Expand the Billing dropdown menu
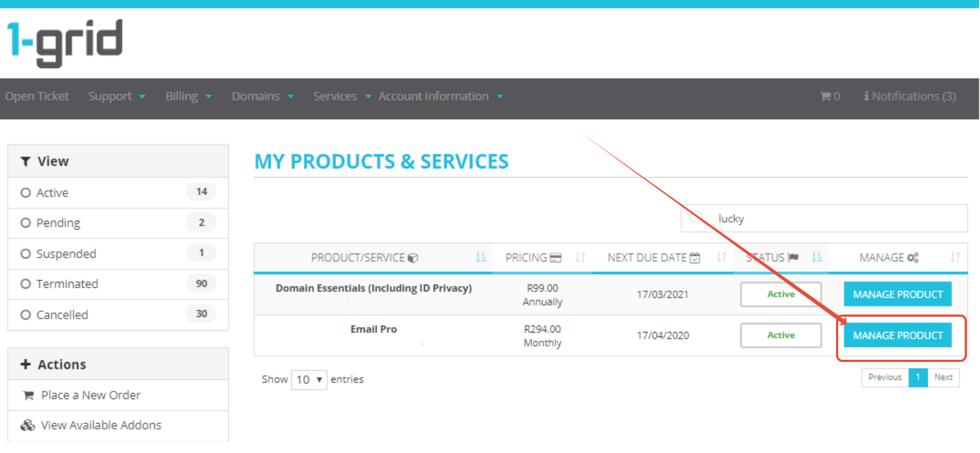Image resolution: width=980 pixels, height=453 pixels. [188, 96]
